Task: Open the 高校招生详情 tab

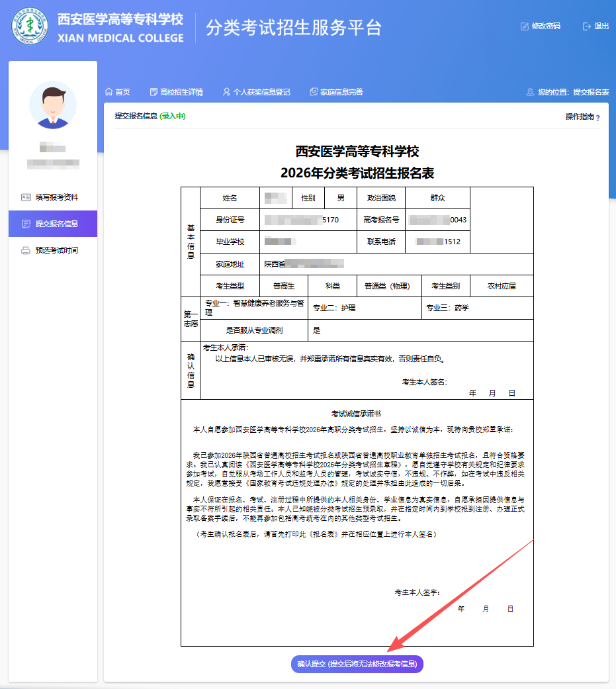Action: click(x=181, y=92)
